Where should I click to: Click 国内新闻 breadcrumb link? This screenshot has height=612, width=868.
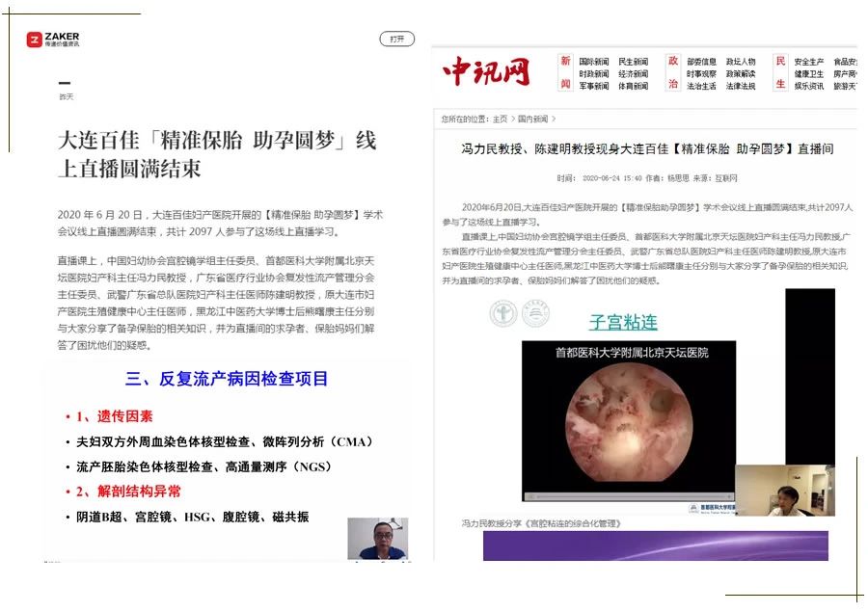click(531, 120)
